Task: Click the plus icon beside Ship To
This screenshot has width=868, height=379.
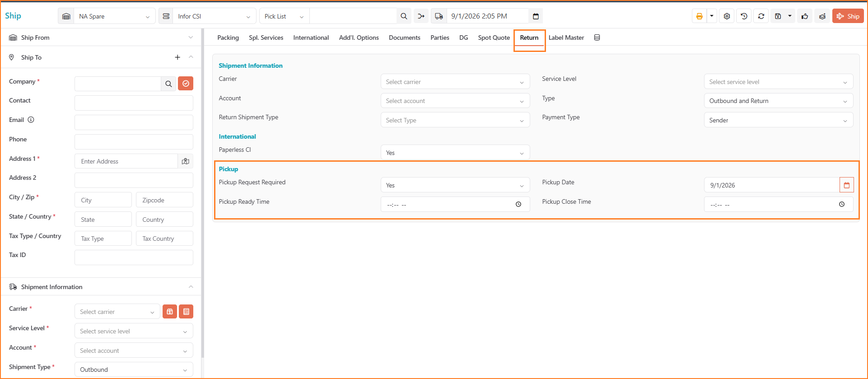Action: tap(177, 57)
